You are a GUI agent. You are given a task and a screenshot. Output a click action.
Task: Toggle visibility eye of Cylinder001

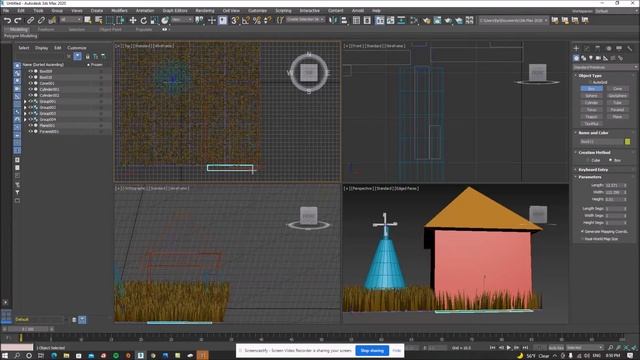30,89
